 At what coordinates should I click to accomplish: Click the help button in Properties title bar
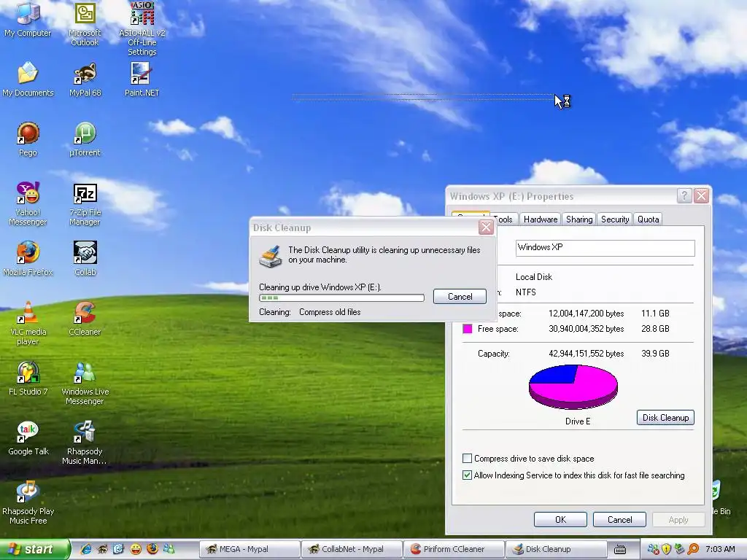pyautogui.click(x=684, y=195)
